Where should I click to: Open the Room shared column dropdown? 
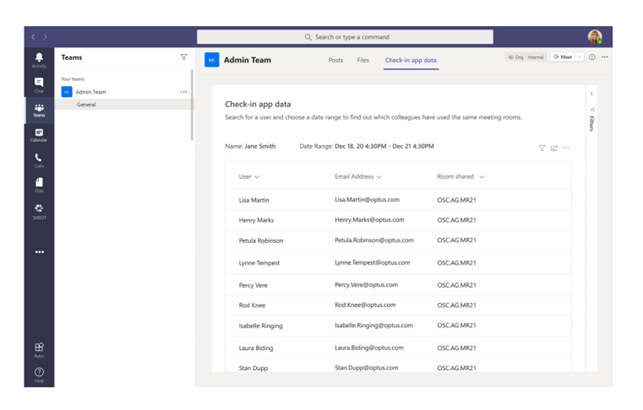[481, 177]
